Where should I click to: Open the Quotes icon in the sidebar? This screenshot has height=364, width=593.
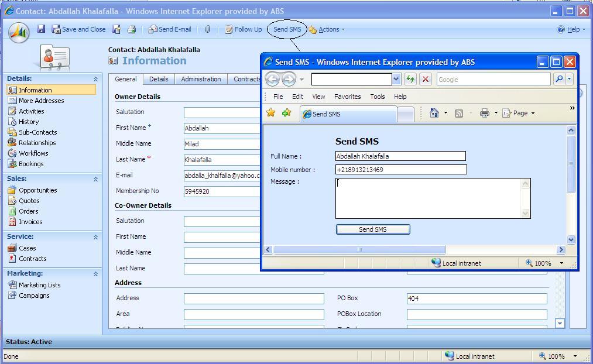pos(13,201)
